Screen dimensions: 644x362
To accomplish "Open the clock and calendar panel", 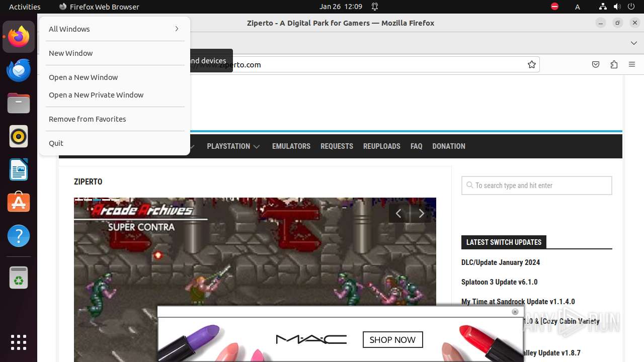I will pyautogui.click(x=341, y=7).
